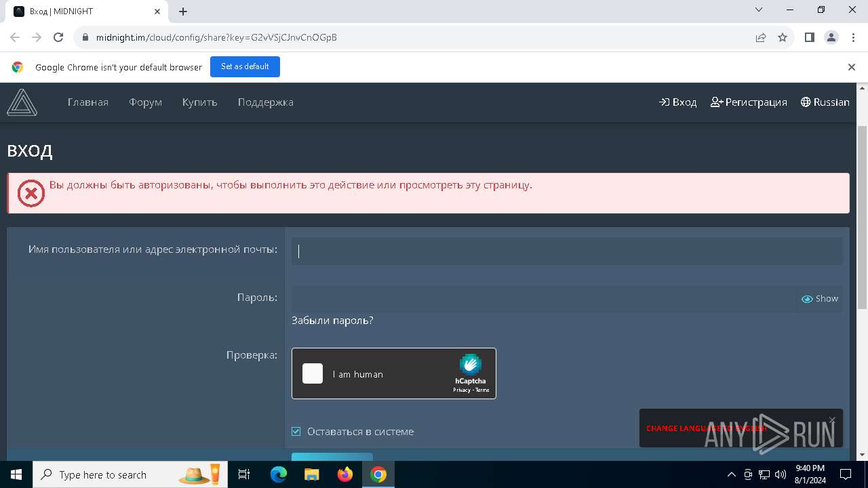Toggle password visibility with Show
This screenshot has height=488, width=868.
point(820,299)
